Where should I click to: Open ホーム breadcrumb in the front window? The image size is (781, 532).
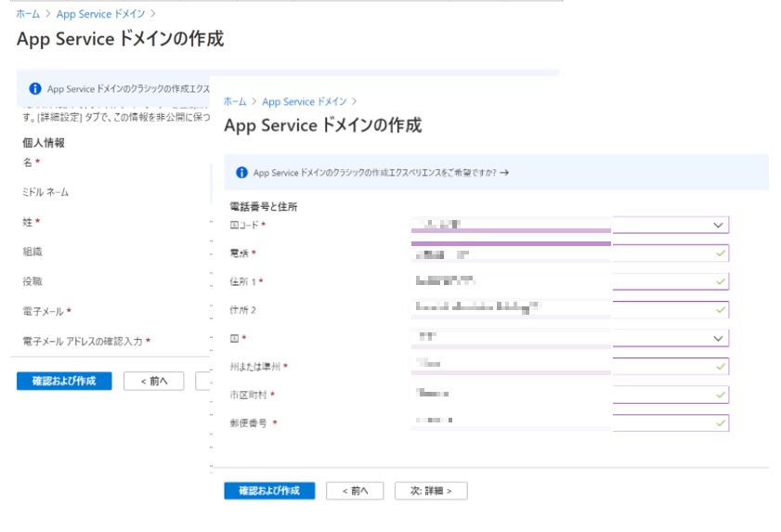pos(235,101)
